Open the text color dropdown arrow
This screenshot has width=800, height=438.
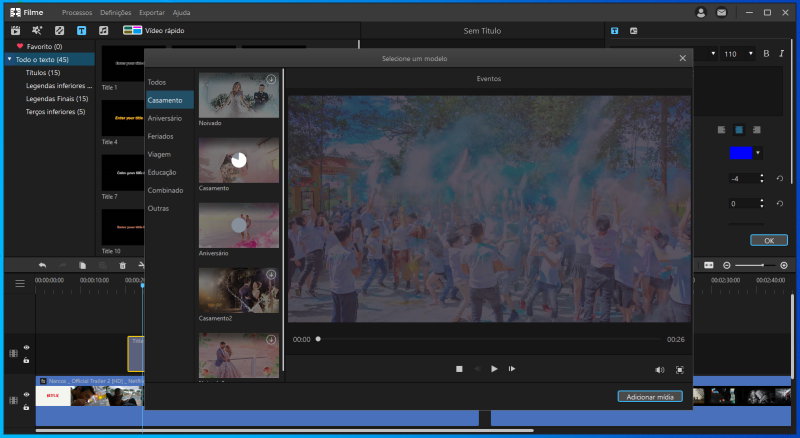click(x=758, y=153)
